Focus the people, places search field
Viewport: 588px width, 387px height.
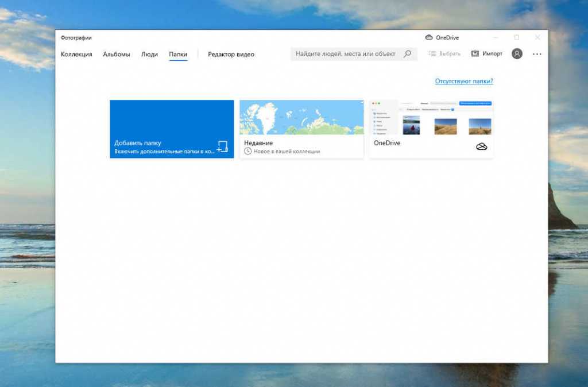coord(345,54)
